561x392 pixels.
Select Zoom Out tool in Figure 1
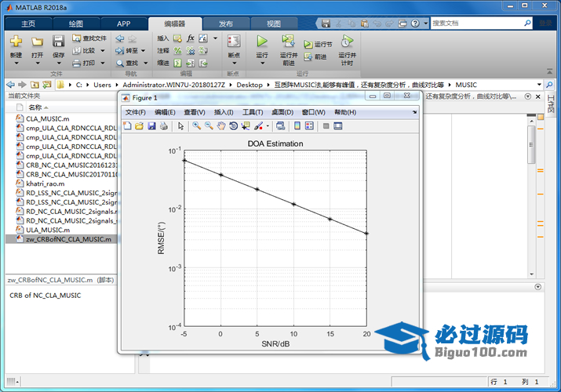point(209,125)
